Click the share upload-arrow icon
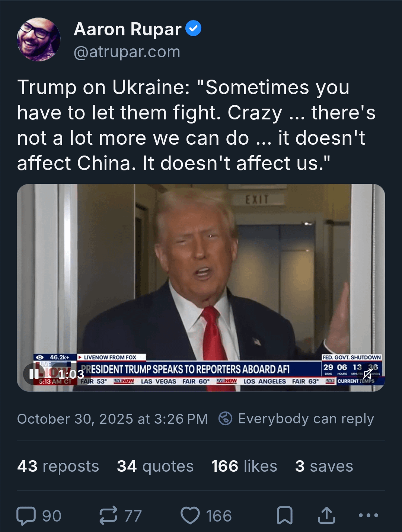Viewport: 402px width, 532px height. [x=326, y=516]
